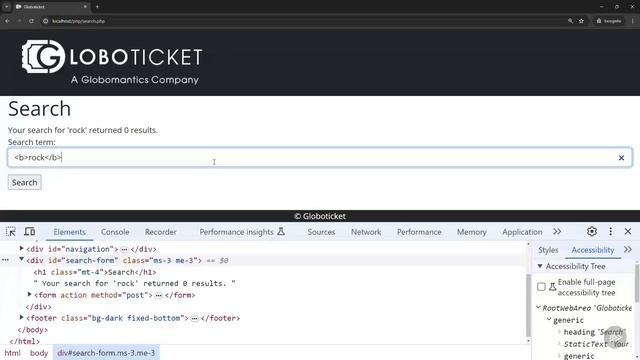
Task: Open the Application tab
Action: coord(522,232)
